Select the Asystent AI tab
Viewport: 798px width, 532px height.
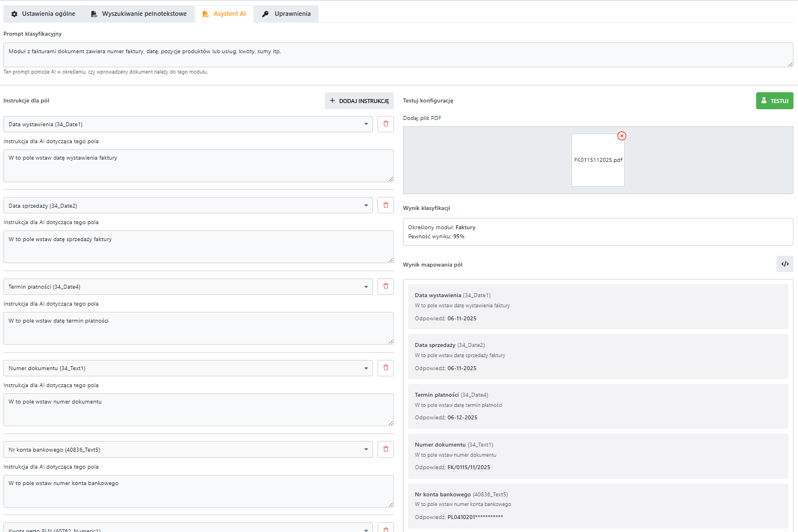(224, 14)
